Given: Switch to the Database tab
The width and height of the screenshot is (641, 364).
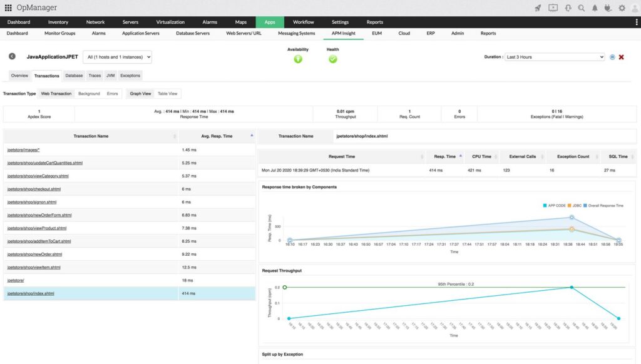Looking at the screenshot, I should (74, 75).
